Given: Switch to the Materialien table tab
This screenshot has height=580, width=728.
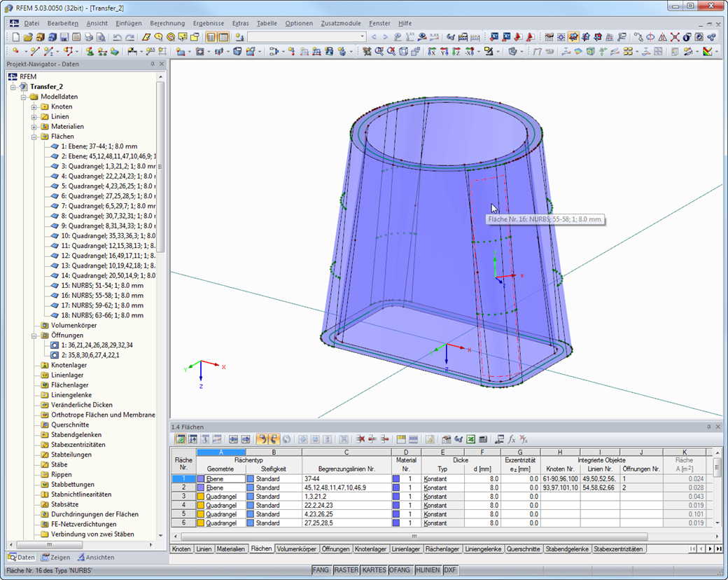Looking at the screenshot, I should click(230, 549).
